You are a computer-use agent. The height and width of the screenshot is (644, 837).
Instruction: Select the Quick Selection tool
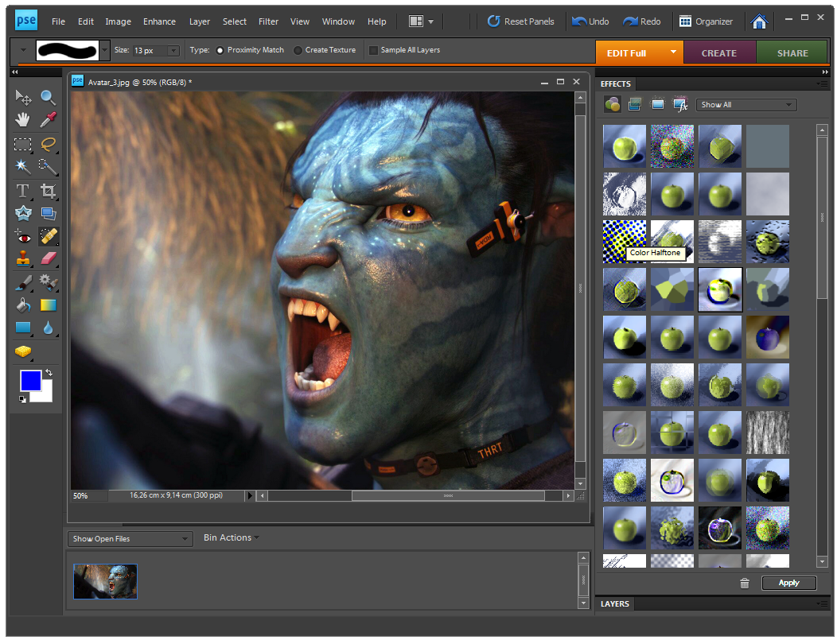pos(48,166)
